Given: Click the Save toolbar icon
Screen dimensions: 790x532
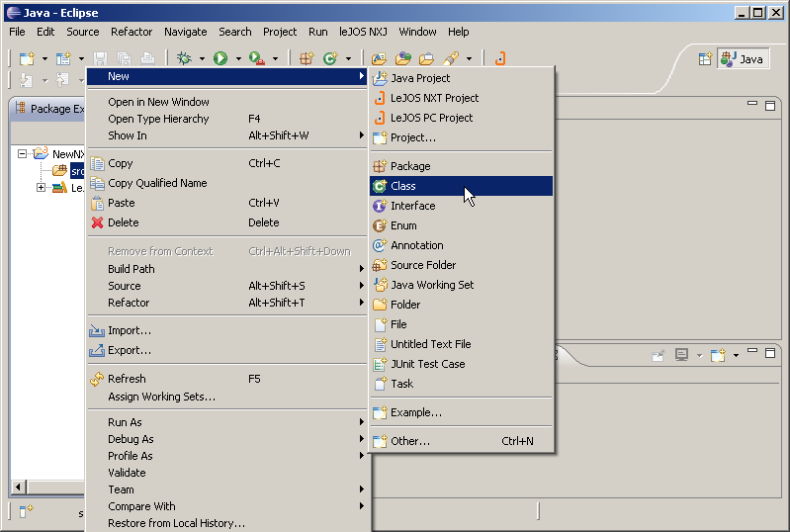Looking at the screenshot, I should click(x=100, y=58).
